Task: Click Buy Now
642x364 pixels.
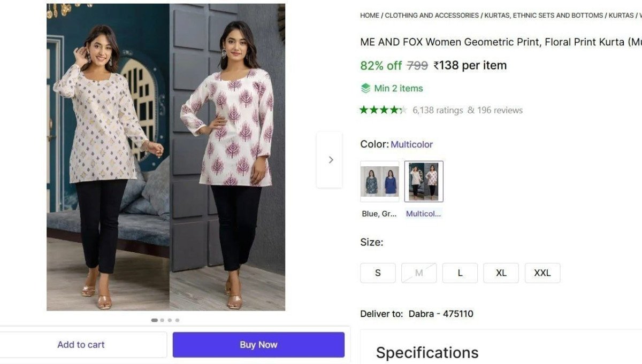Action: point(258,344)
